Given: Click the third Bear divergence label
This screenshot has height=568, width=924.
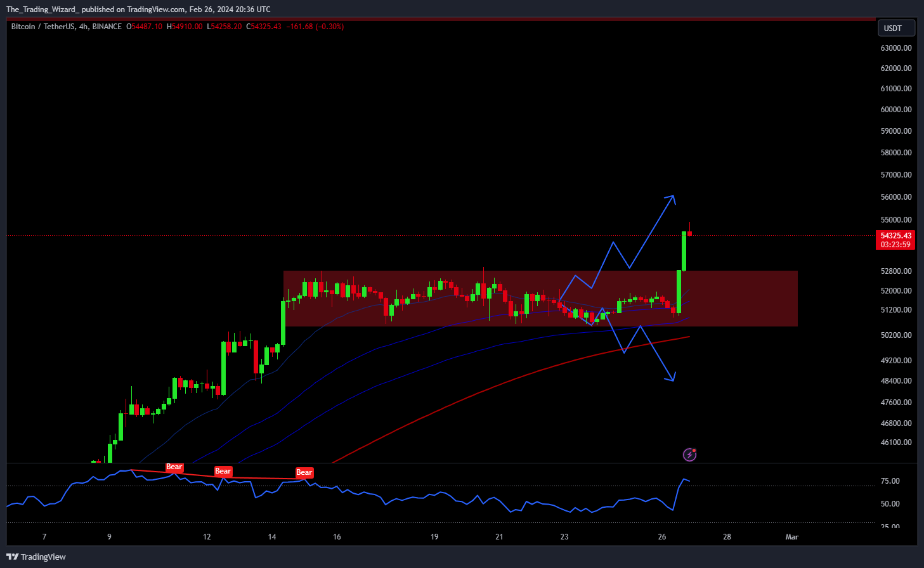Looking at the screenshot, I should [x=304, y=472].
